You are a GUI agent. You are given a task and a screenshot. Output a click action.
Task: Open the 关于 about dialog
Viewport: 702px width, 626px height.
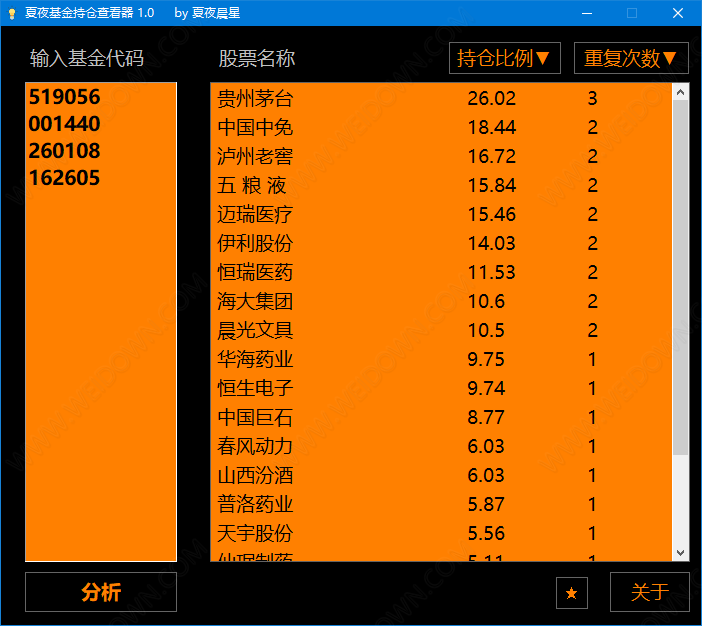coord(650,592)
